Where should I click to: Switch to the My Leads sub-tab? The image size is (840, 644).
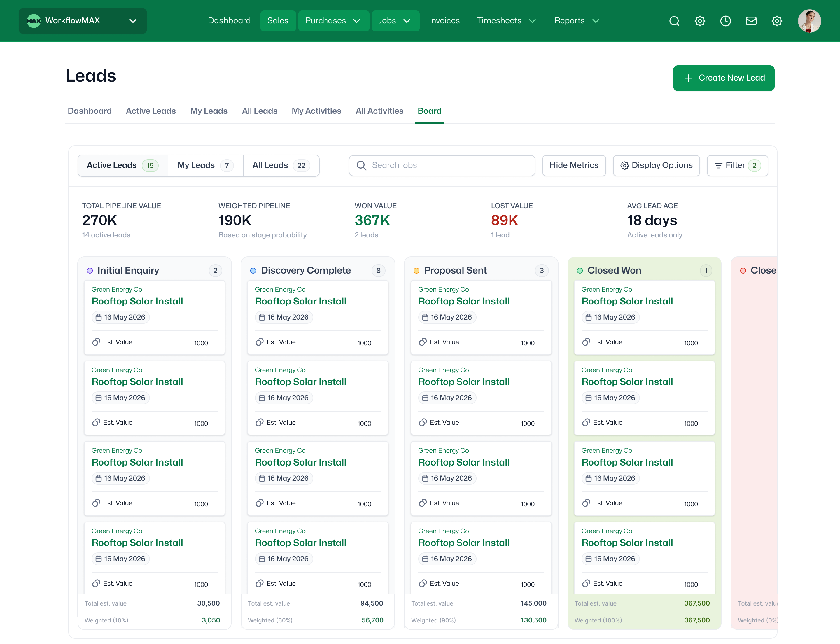click(209, 111)
